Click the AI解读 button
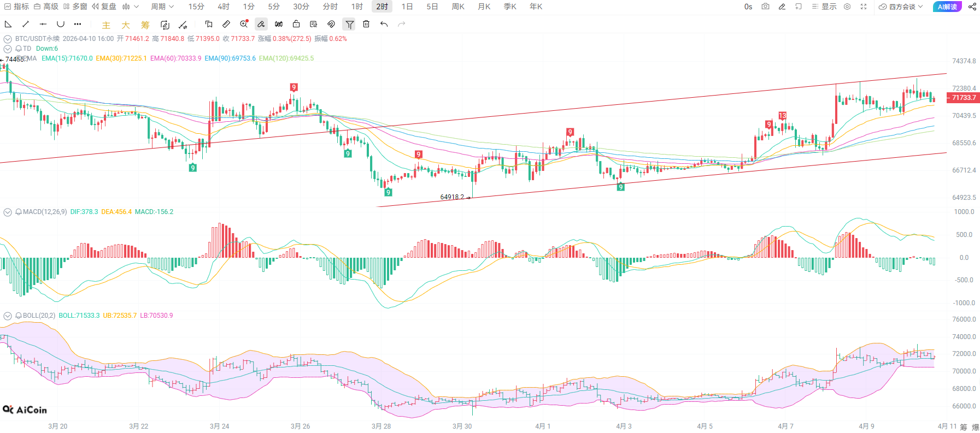The height and width of the screenshot is (433, 980). 947,7
